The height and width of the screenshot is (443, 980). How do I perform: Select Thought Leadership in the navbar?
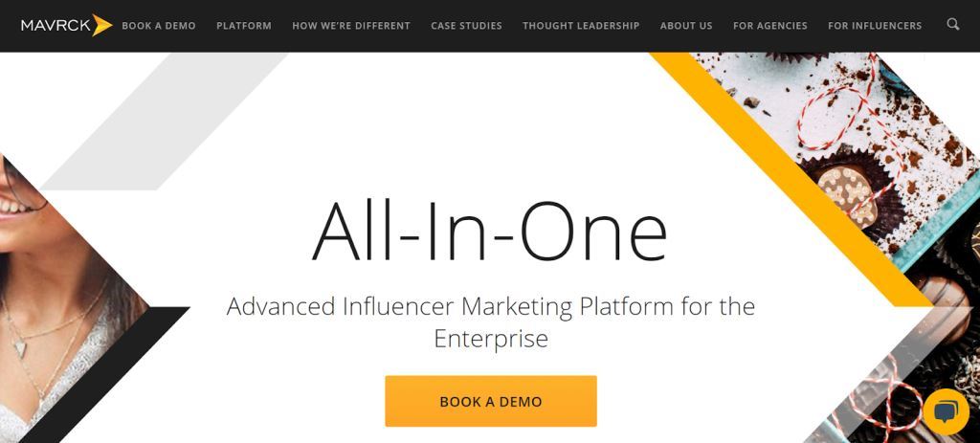click(581, 26)
